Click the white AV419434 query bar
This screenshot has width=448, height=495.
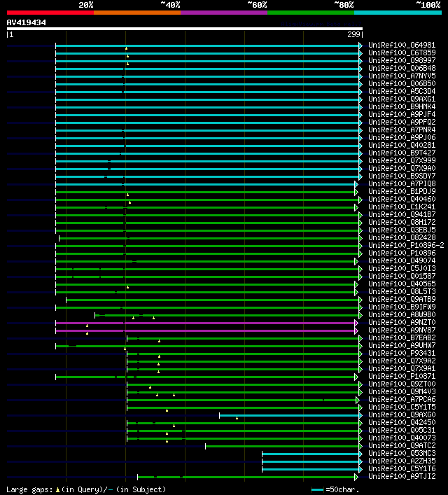coord(185,29)
